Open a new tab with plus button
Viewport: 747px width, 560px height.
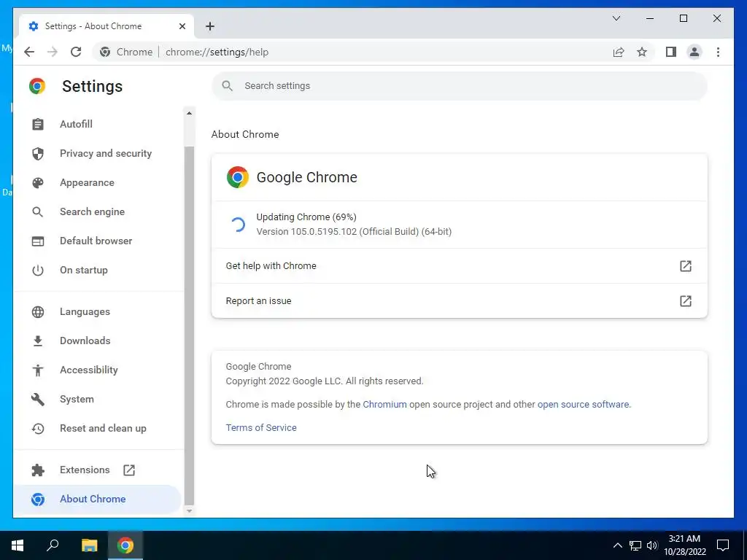pyautogui.click(x=210, y=26)
